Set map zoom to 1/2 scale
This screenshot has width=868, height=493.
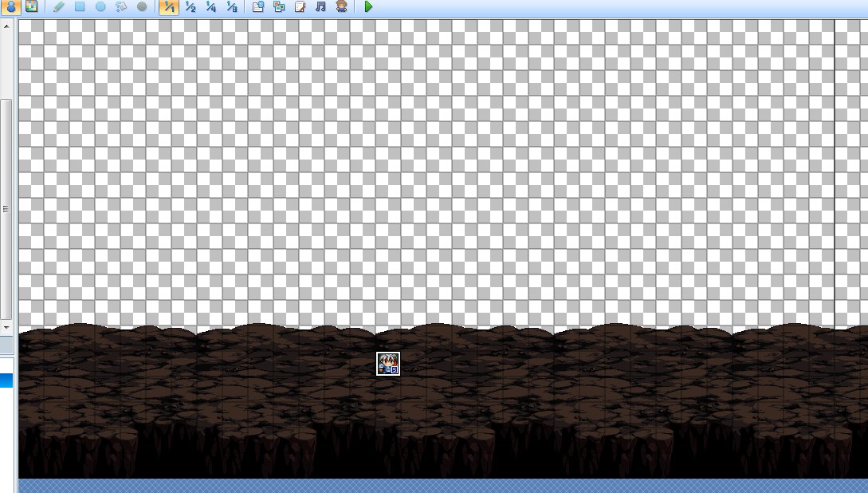tap(190, 6)
